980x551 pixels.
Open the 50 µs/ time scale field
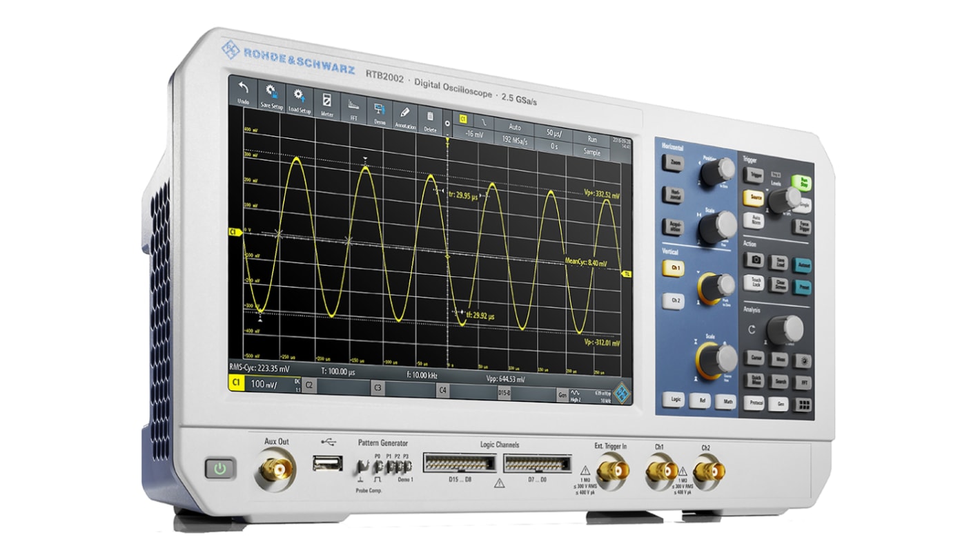[x=553, y=133]
